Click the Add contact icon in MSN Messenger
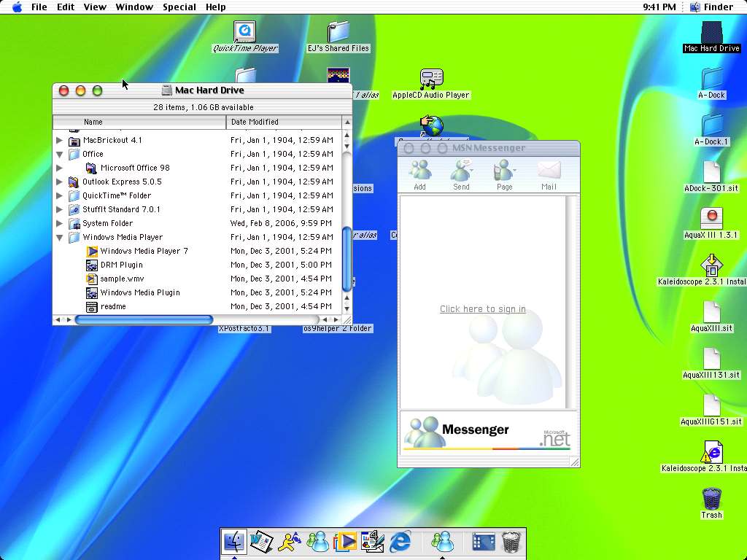 [419, 172]
